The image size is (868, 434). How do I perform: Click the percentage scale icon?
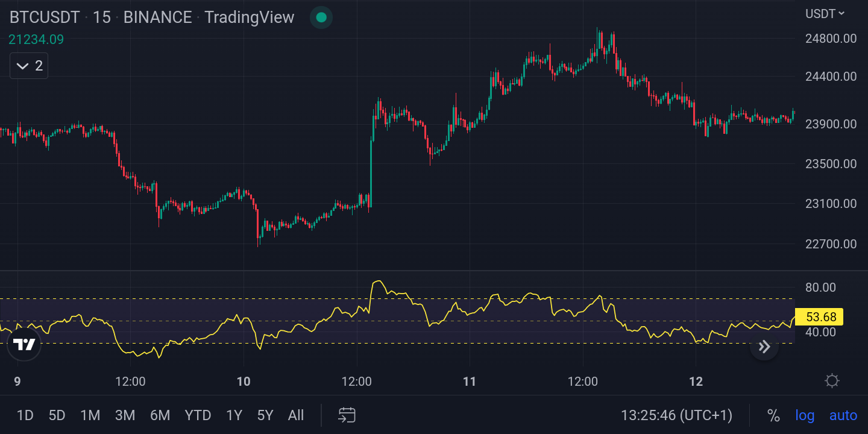774,415
